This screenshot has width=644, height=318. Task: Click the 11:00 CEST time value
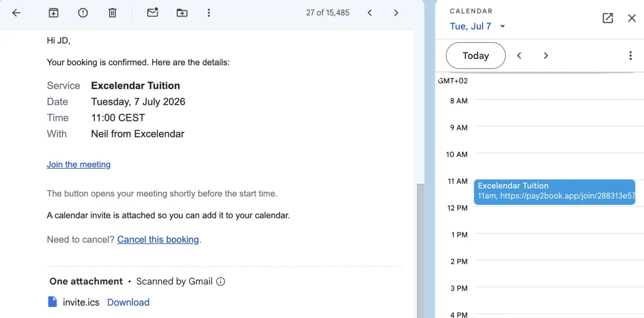point(118,118)
